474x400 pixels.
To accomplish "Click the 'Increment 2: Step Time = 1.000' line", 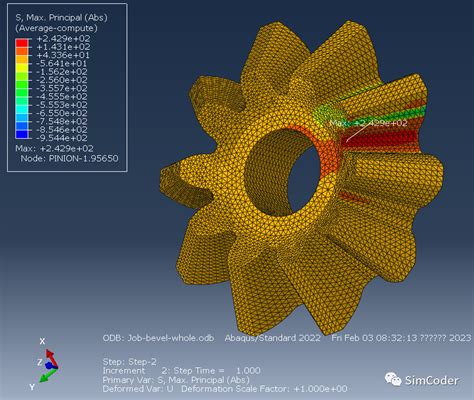I will pyautogui.click(x=182, y=371).
